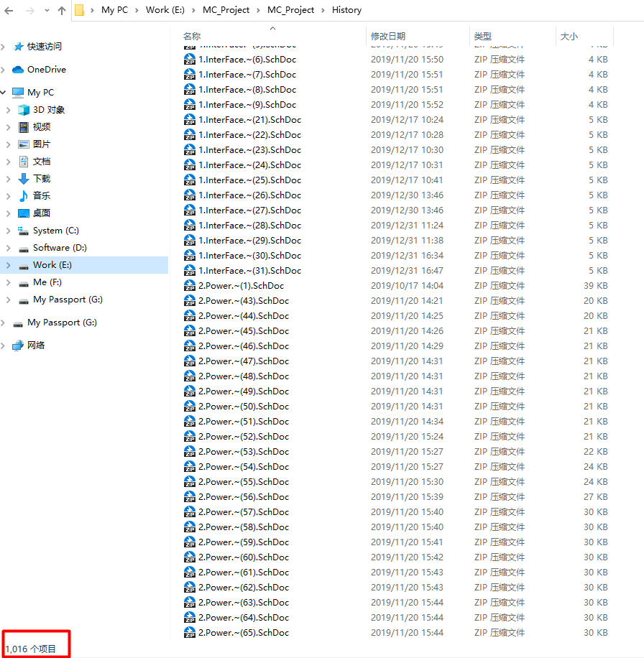Image resolution: width=644 pixels, height=658 pixels.
Task: Select file 2.Power.~(53).SchDoc
Action: (244, 452)
